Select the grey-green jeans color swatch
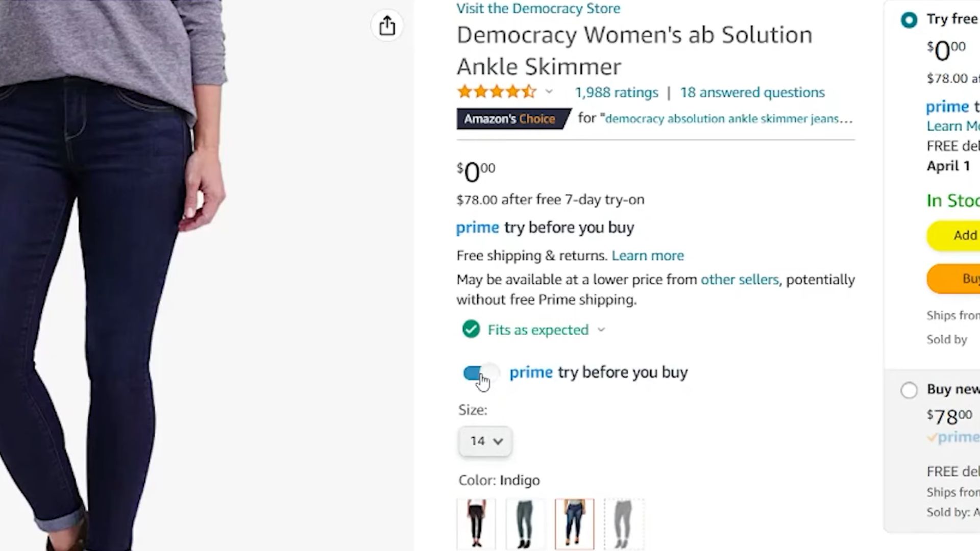Viewport: 980px width, 551px height. 525,523
